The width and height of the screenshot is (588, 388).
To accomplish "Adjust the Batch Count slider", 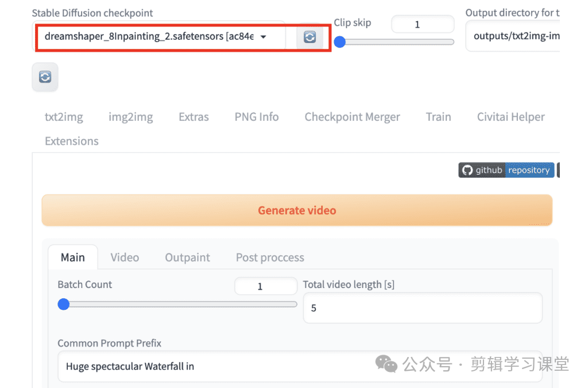I will click(177, 304).
